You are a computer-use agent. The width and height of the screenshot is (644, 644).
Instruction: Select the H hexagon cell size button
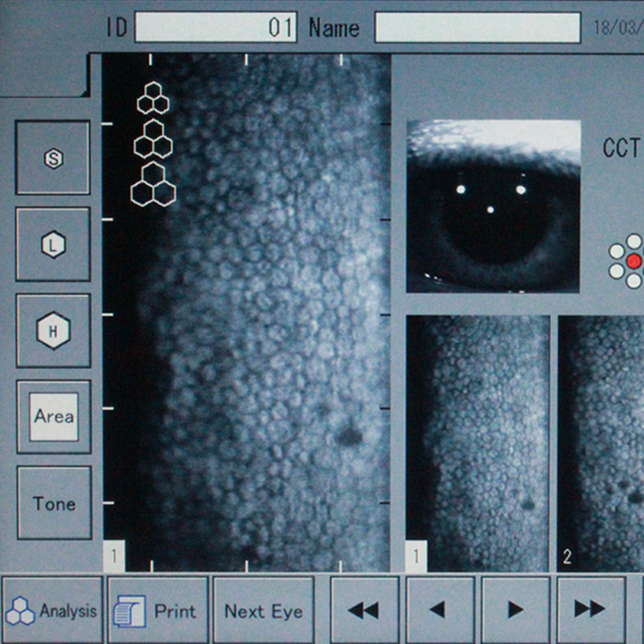tap(53, 330)
